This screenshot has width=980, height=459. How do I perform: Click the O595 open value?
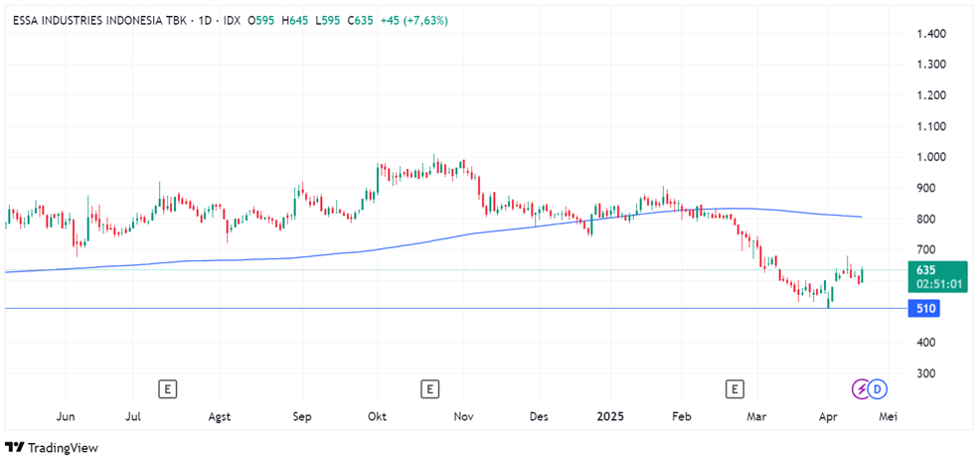262,21
